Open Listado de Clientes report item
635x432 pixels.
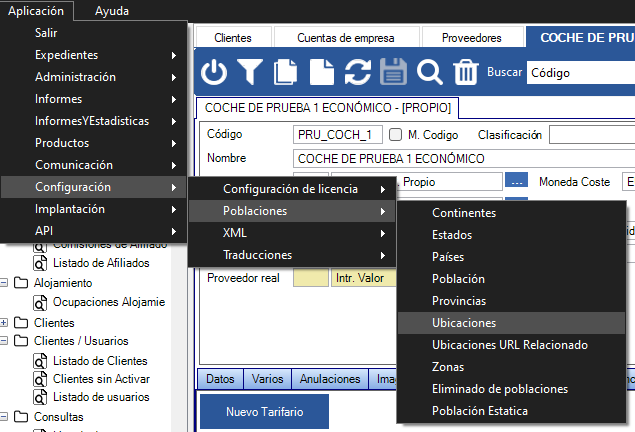(100, 360)
